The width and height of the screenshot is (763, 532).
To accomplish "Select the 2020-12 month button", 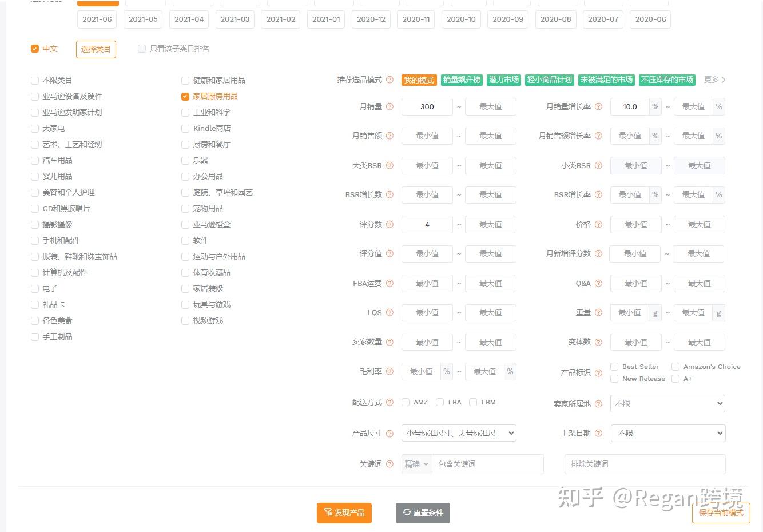I will 371,19.
